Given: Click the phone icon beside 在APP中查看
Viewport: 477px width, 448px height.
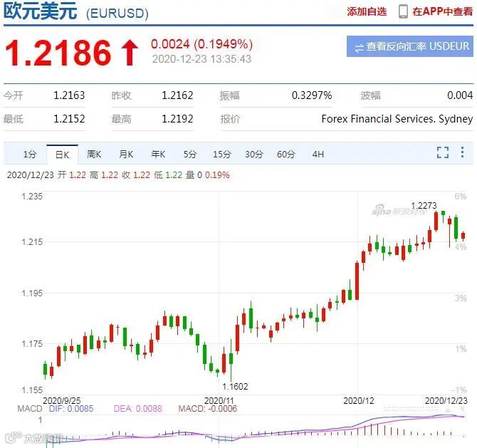Looking at the screenshot, I should 403,11.
